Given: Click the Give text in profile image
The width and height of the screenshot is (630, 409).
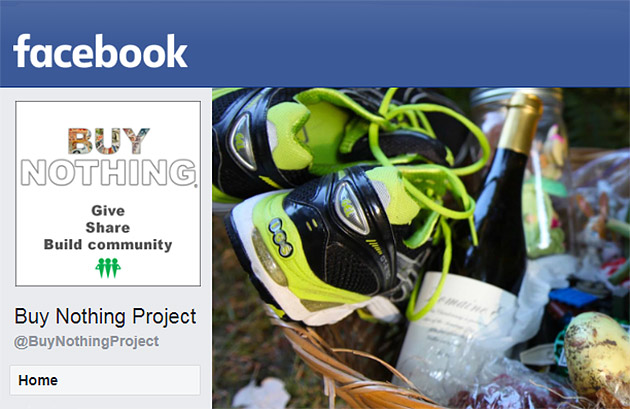Looking at the screenshot, I should coord(108,211).
